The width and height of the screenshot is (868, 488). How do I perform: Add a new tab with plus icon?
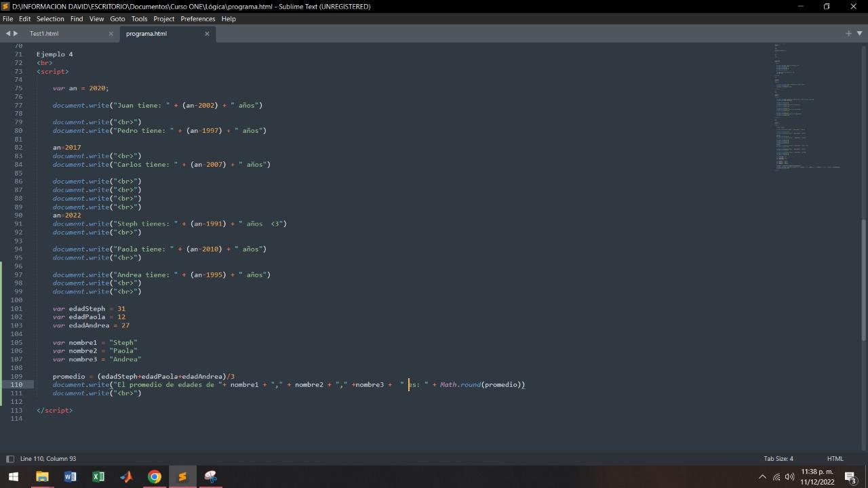pyautogui.click(x=848, y=33)
